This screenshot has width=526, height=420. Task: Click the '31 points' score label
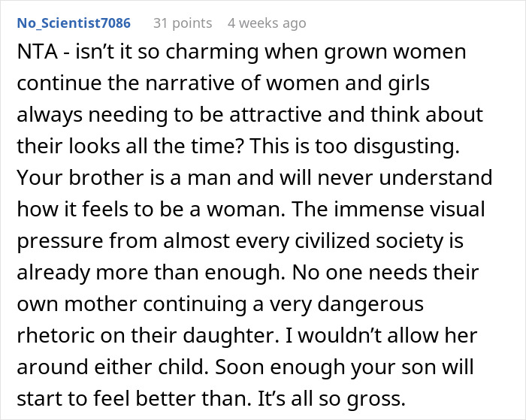183,23
